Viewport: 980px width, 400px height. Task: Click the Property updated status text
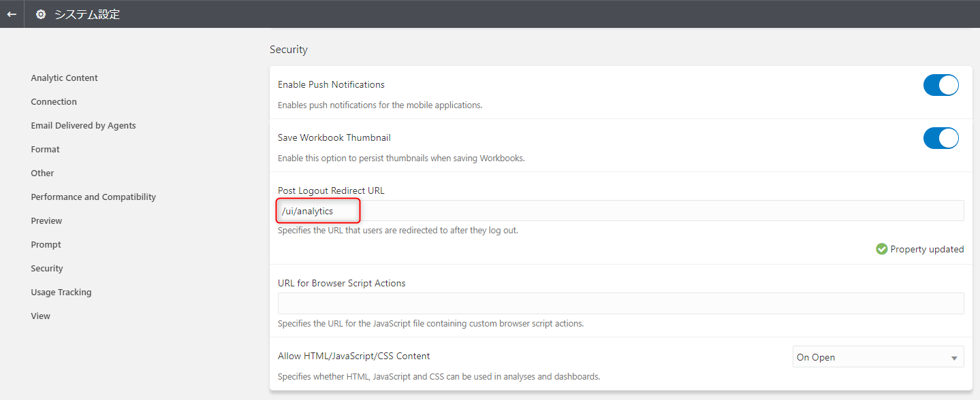click(927, 250)
